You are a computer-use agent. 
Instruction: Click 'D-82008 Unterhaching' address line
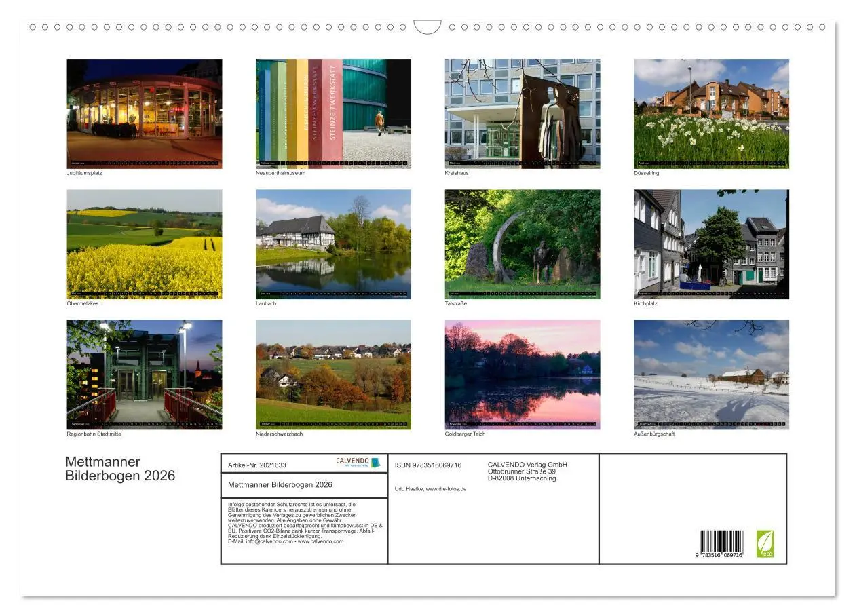(x=522, y=478)
